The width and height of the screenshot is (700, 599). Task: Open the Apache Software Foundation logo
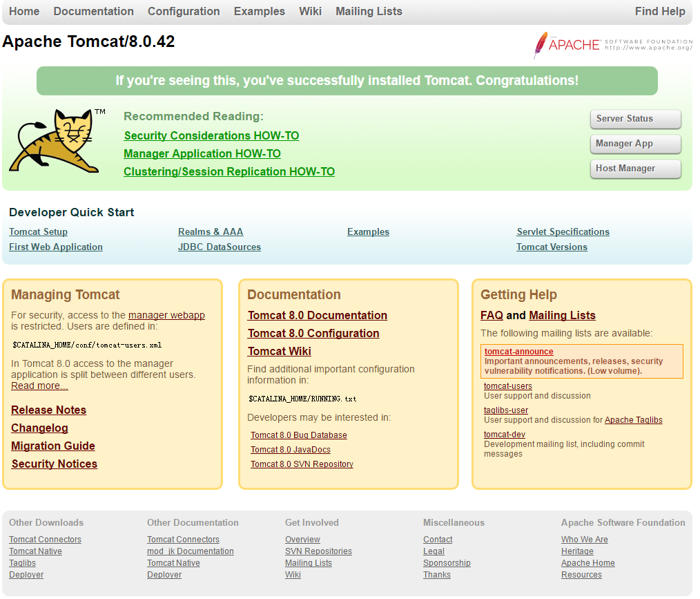coord(612,45)
